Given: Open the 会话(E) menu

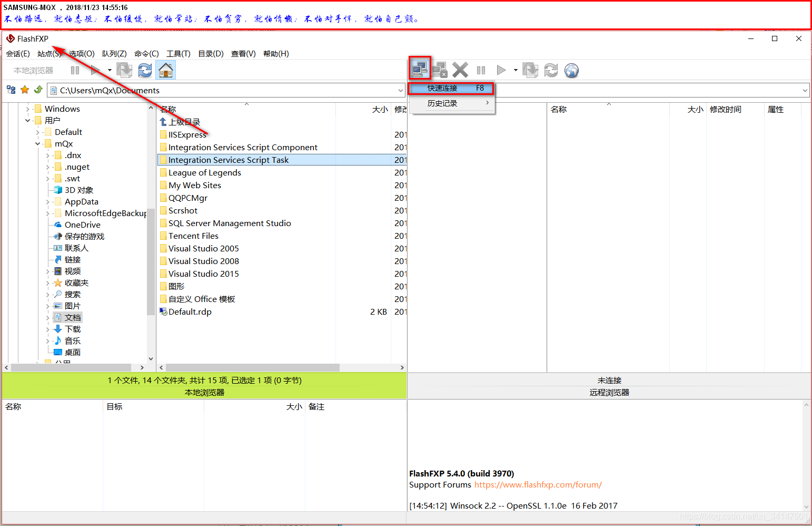Looking at the screenshot, I should tap(18, 53).
